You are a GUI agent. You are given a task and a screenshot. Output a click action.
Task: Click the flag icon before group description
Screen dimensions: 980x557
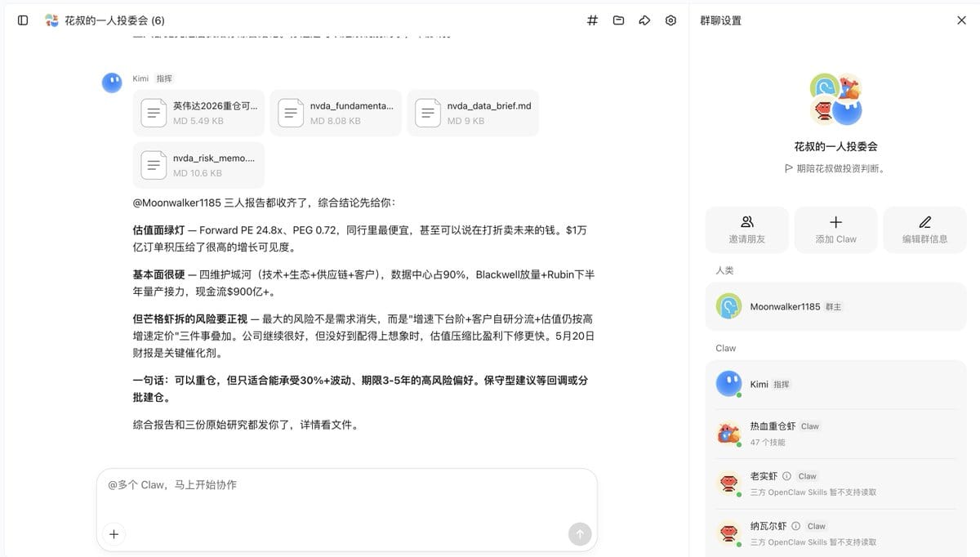pyautogui.click(x=789, y=169)
